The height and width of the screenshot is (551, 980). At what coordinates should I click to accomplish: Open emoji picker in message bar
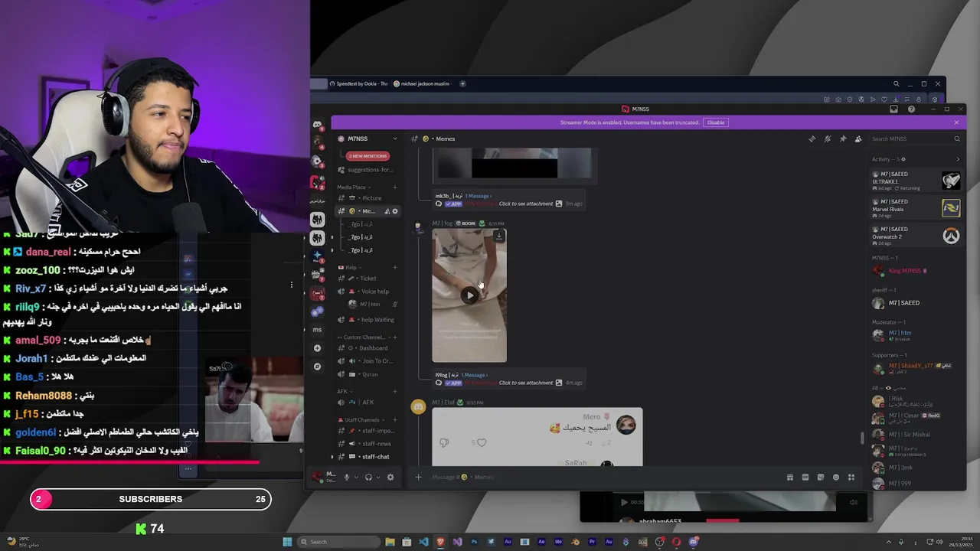(x=835, y=477)
